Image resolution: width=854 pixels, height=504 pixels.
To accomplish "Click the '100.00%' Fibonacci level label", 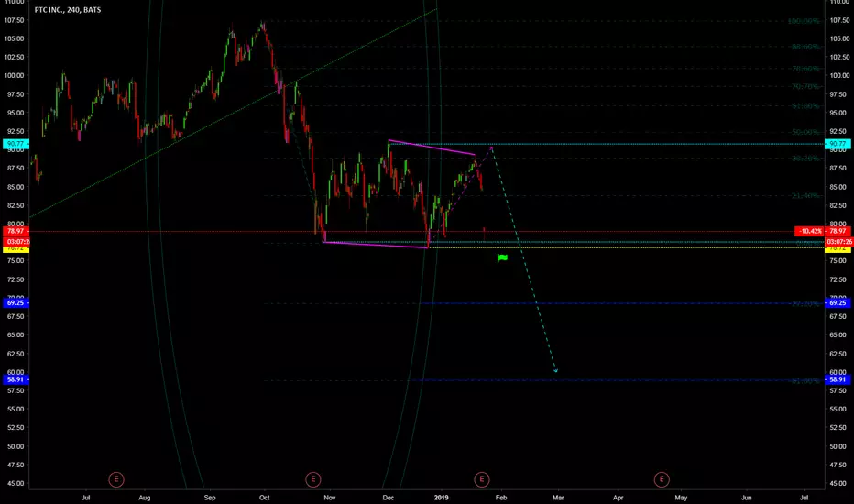I will pos(804,21).
